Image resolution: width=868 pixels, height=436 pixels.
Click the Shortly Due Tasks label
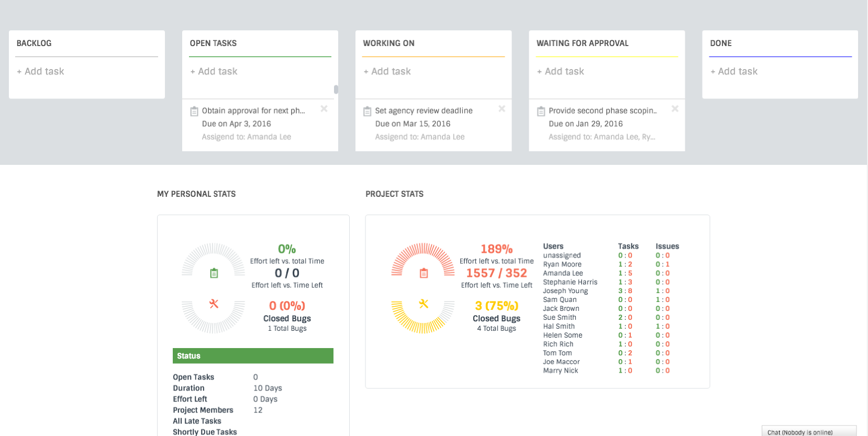(x=205, y=432)
